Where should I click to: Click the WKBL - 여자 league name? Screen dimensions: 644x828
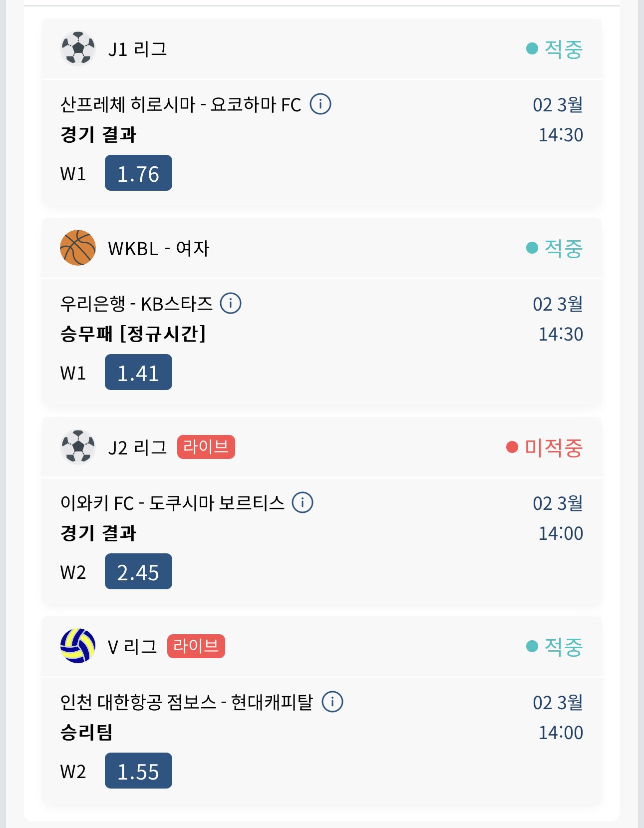point(159,248)
